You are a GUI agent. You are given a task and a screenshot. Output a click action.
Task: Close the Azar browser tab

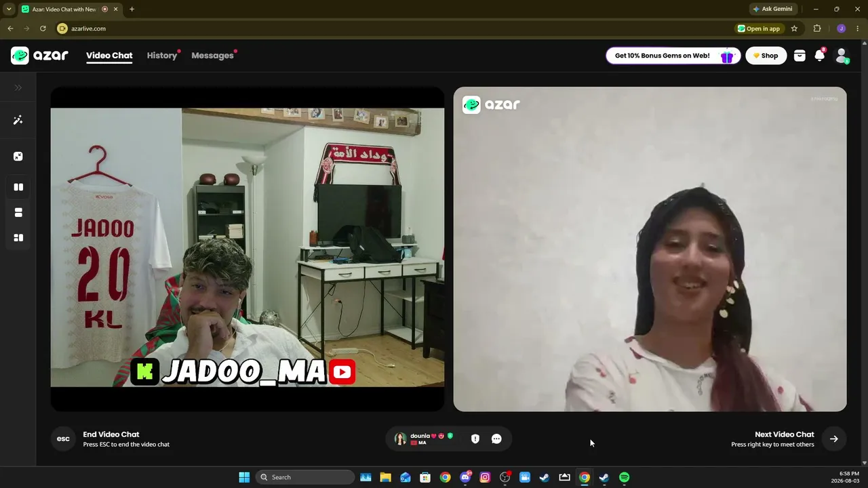pos(115,9)
